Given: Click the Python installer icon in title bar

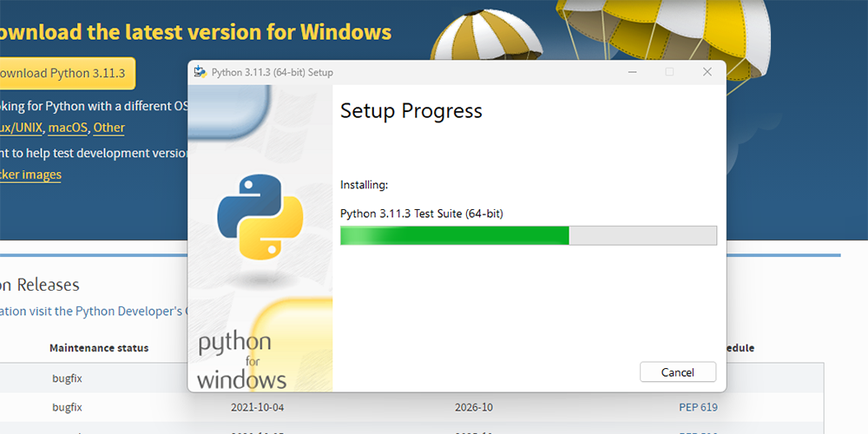Looking at the screenshot, I should pyautogui.click(x=200, y=72).
